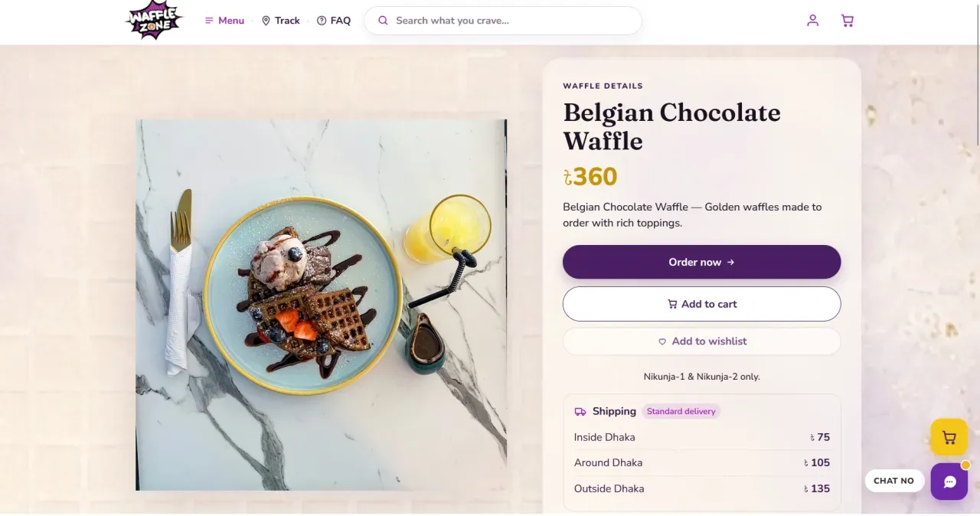Open the header shopping cart icon
980x516 pixels.
(x=847, y=21)
